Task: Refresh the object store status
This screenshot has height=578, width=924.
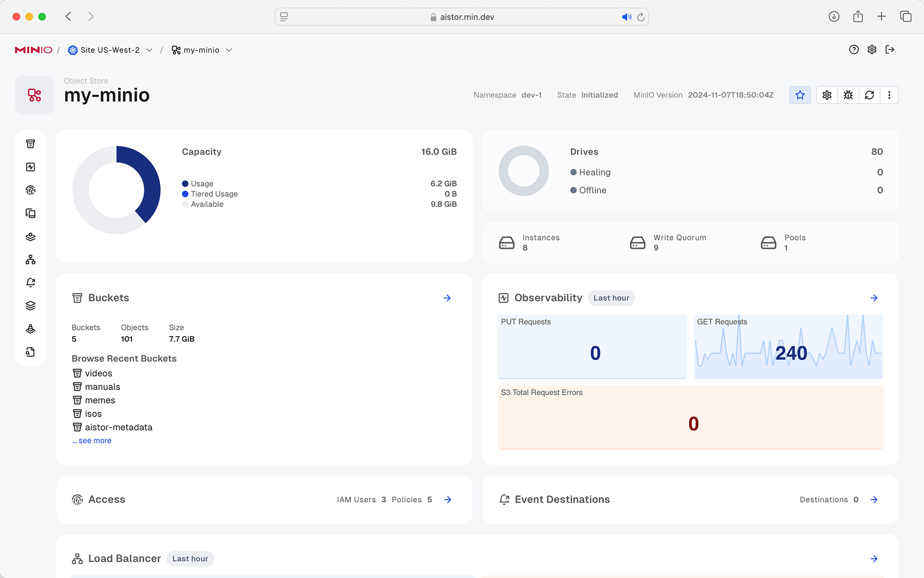Action: point(869,95)
